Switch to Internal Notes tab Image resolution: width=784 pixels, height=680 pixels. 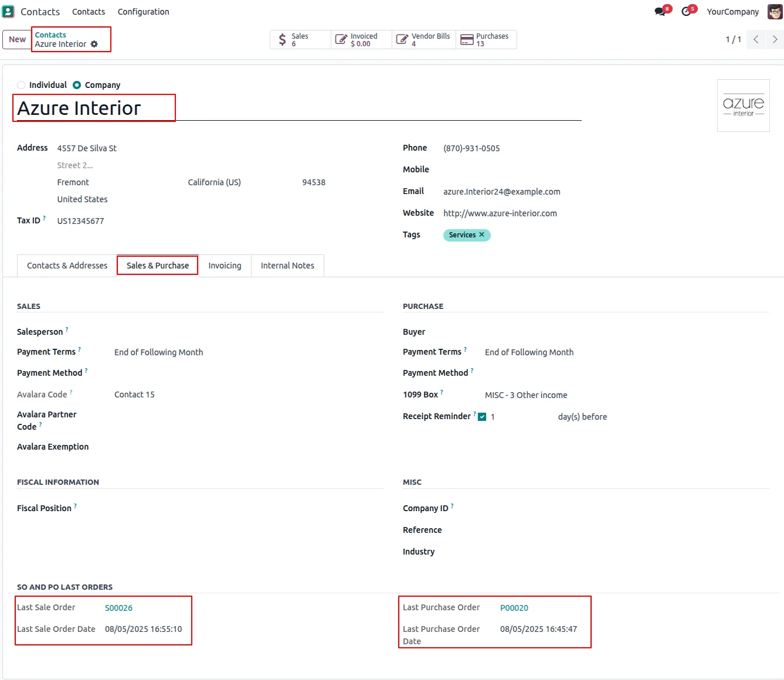click(x=287, y=266)
